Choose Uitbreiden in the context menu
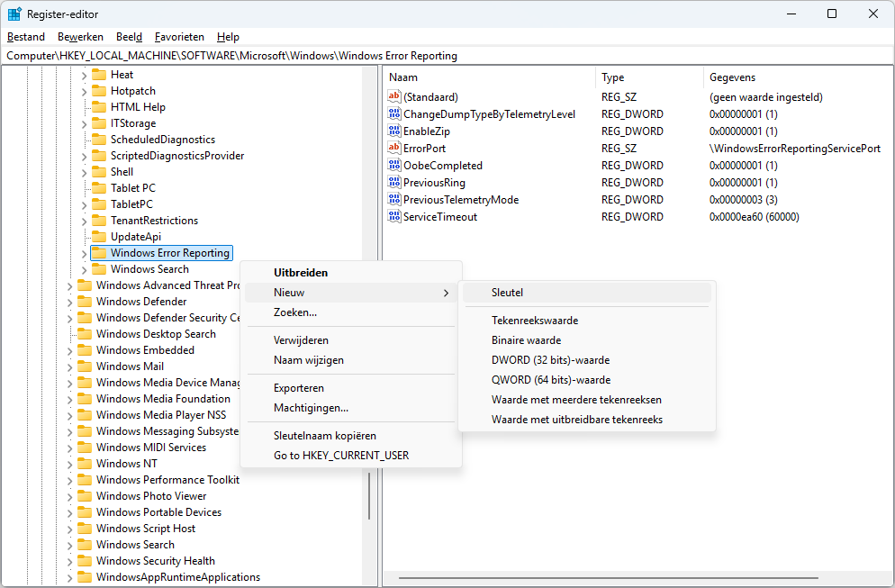895x588 pixels. 351,273
